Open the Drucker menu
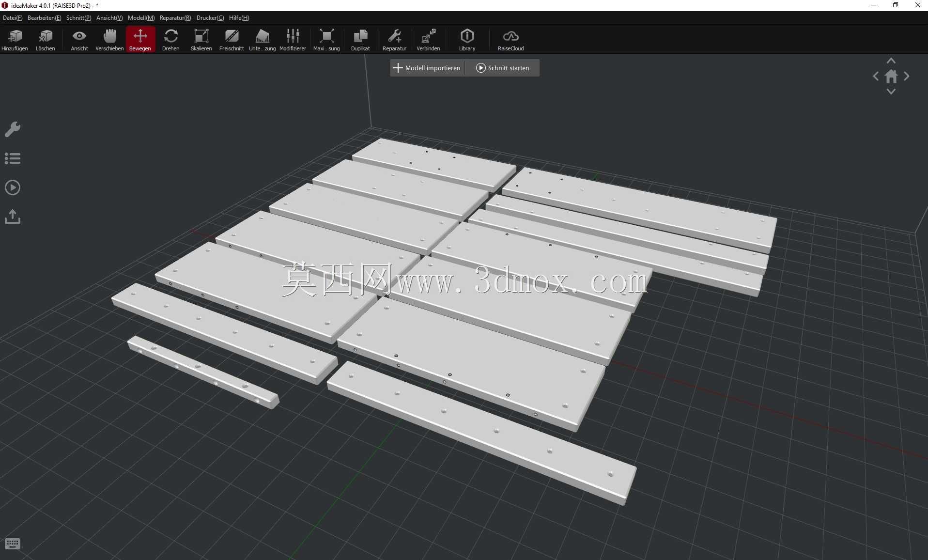Viewport: 928px width, 560px height. pos(210,18)
